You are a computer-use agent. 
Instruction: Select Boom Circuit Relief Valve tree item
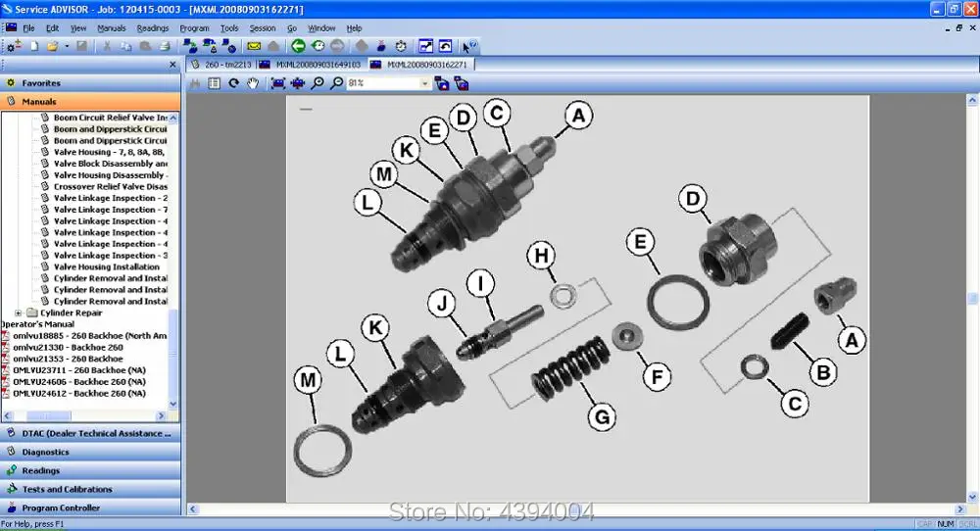point(110,118)
